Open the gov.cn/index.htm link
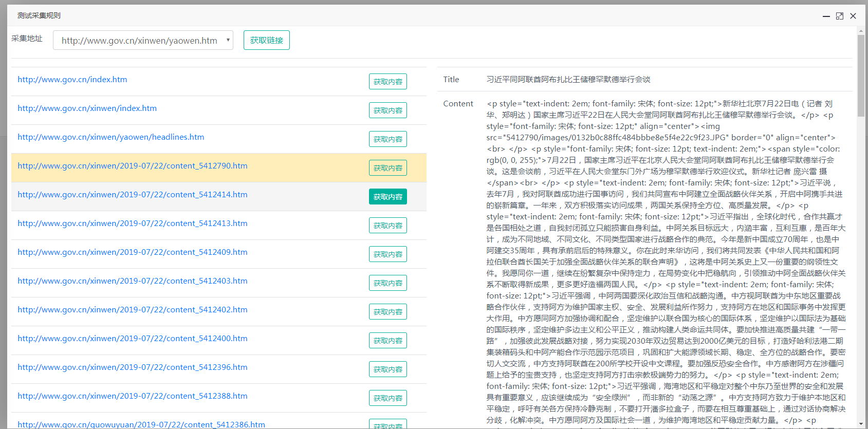 click(72, 80)
